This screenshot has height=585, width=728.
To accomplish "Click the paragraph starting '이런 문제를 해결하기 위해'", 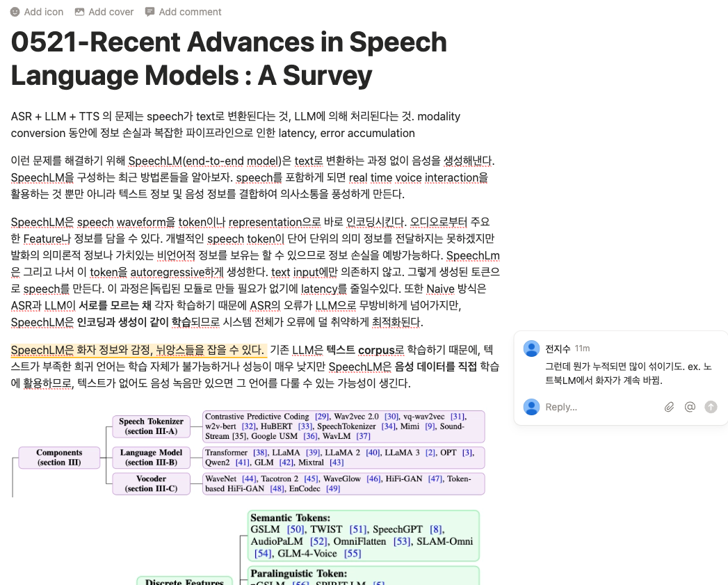I will 253,177.
